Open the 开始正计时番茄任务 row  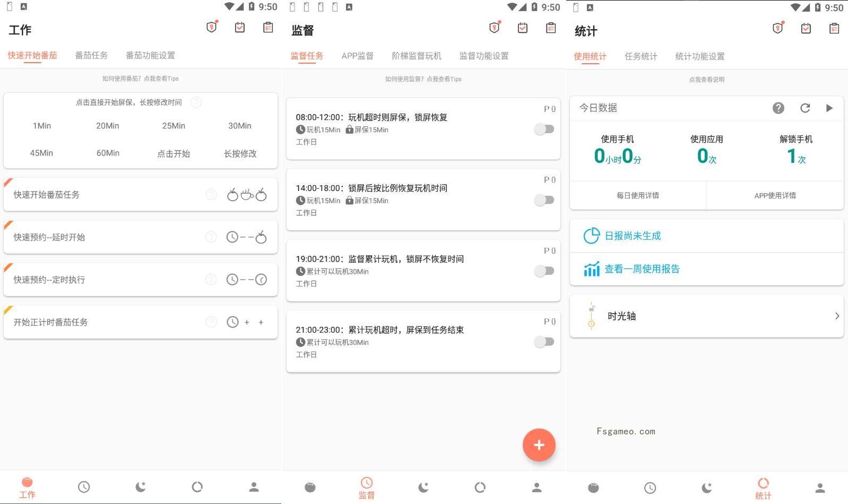[x=141, y=322]
